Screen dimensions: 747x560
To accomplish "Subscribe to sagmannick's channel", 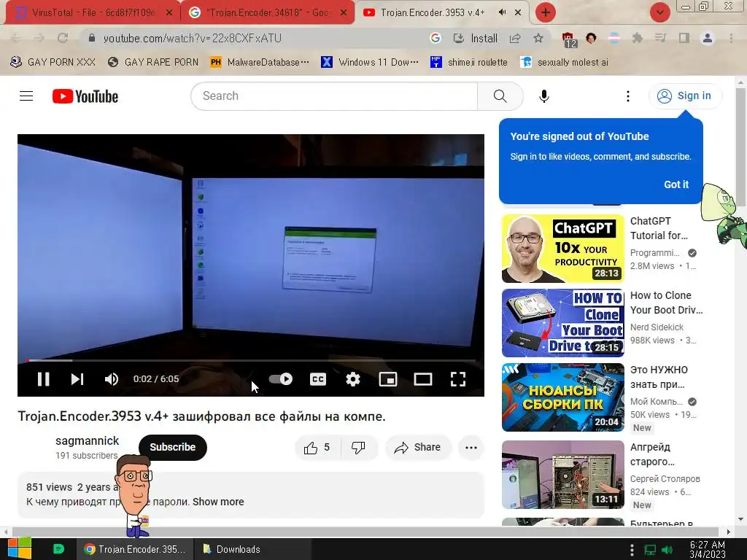I will (172, 447).
